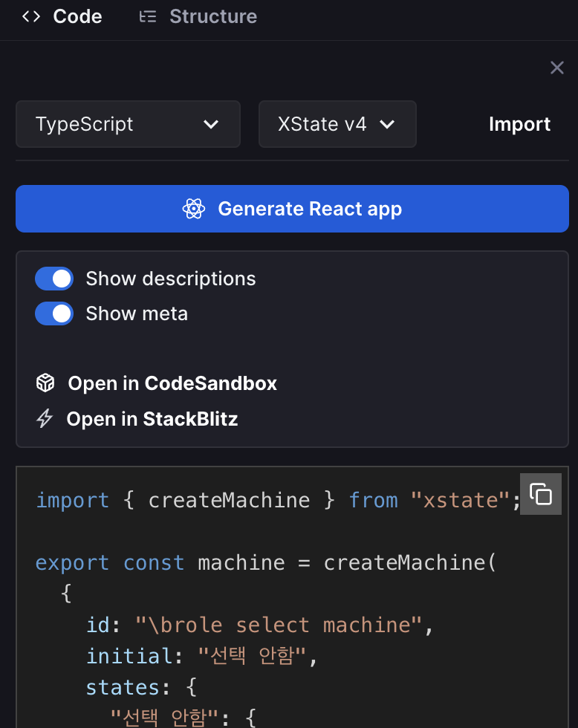Open in CodeSandbox link
The image size is (578, 728).
tap(157, 383)
